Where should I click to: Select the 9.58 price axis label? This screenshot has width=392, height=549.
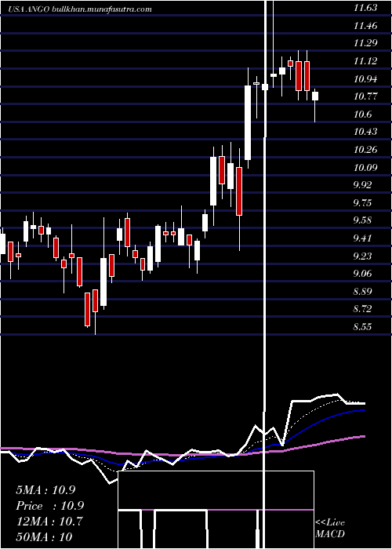click(362, 220)
